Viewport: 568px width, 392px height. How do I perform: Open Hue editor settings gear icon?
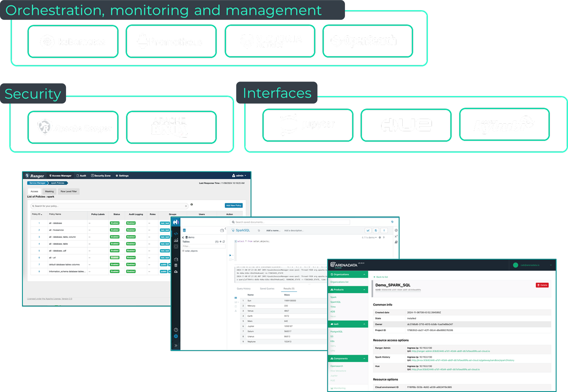tap(380, 237)
